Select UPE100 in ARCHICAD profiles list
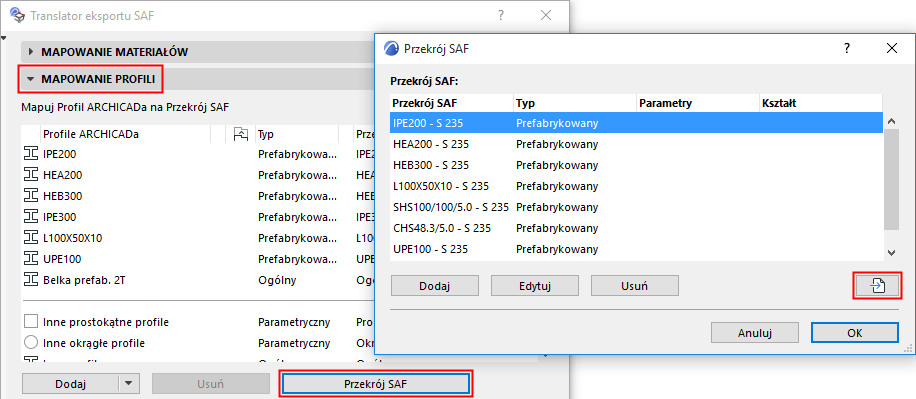 [x=197, y=259]
